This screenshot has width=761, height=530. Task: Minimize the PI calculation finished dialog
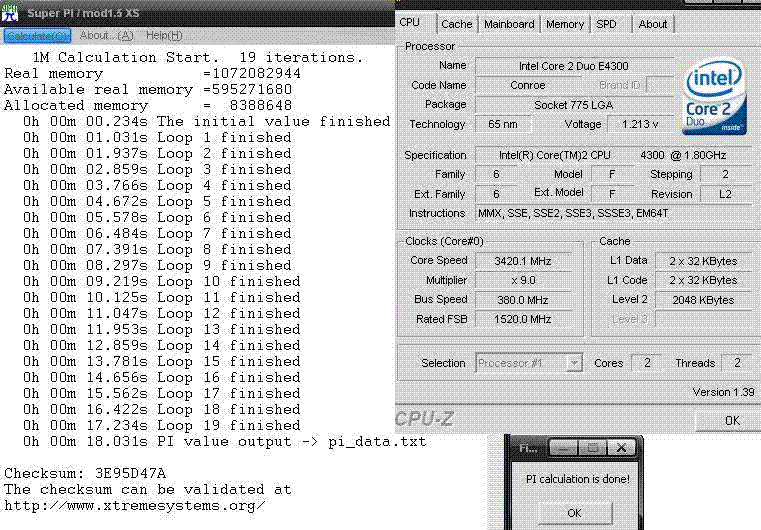click(x=562, y=448)
